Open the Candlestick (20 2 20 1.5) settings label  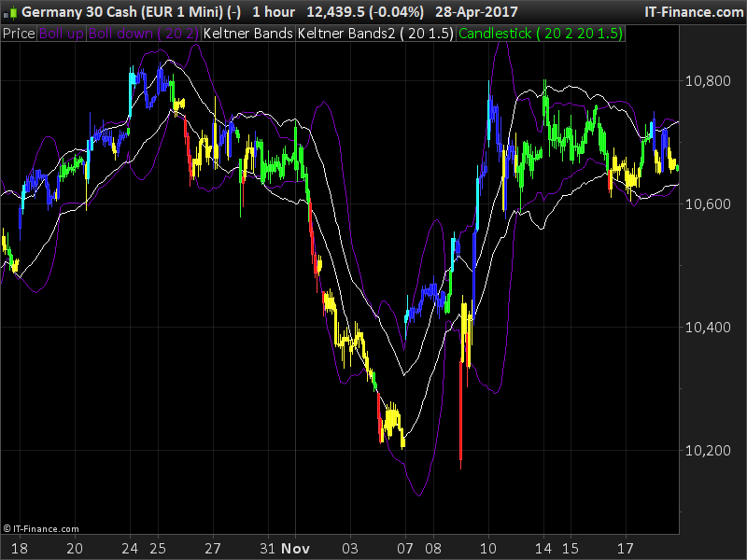pos(541,34)
